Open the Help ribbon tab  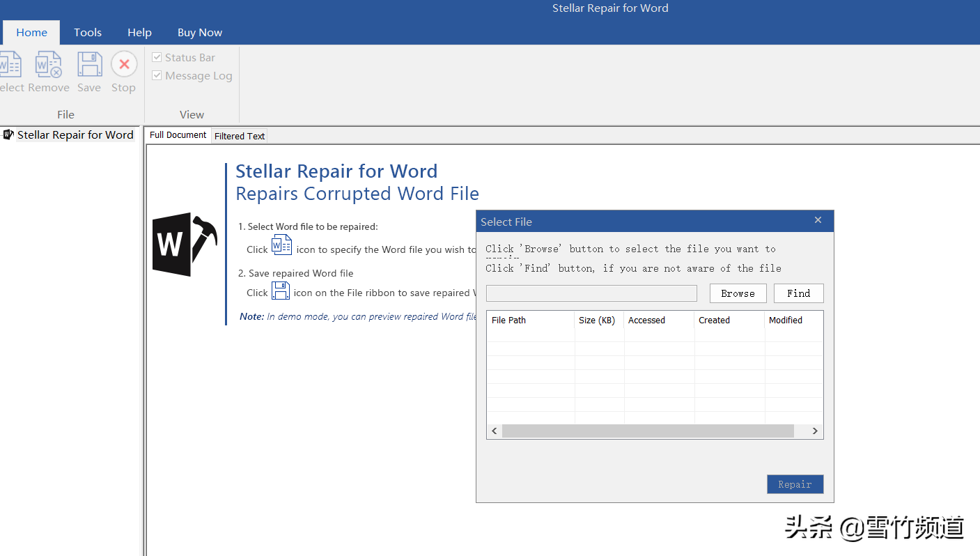139,32
